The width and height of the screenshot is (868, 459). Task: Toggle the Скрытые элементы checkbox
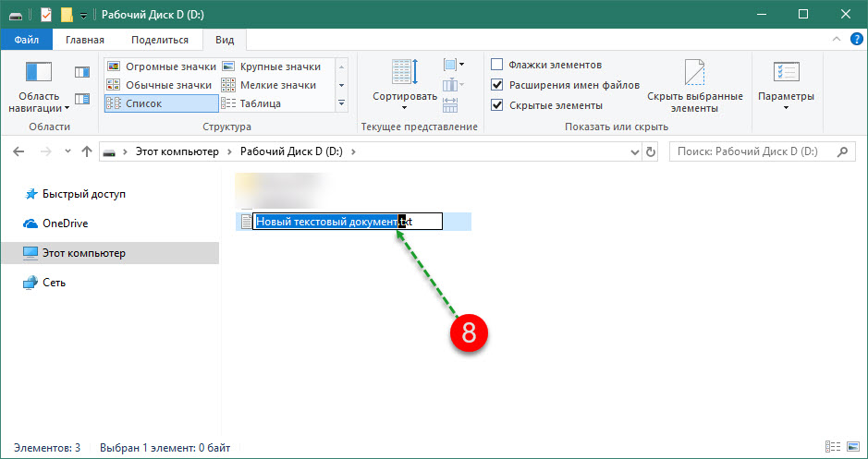497,105
